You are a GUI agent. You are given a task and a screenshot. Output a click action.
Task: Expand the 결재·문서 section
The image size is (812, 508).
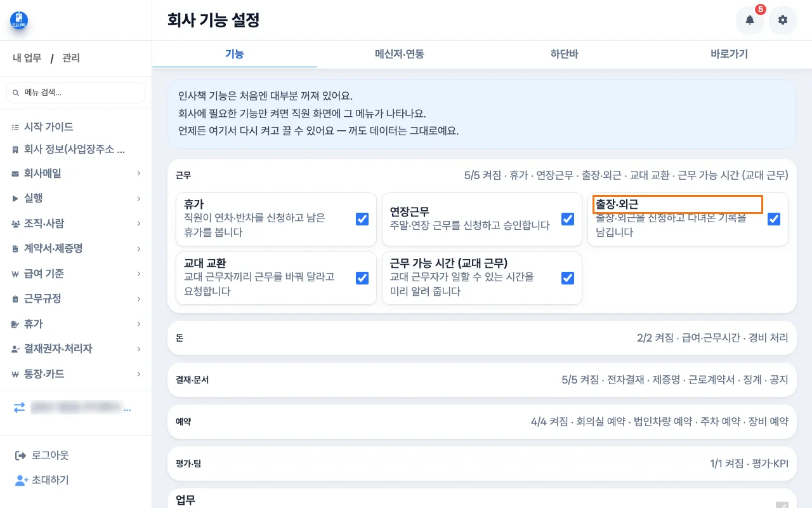pyautogui.click(x=481, y=380)
